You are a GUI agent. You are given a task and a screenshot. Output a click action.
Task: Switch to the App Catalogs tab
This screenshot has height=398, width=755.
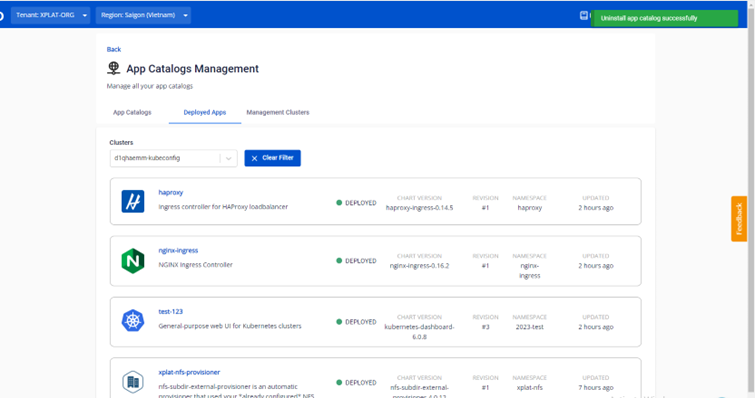point(132,112)
